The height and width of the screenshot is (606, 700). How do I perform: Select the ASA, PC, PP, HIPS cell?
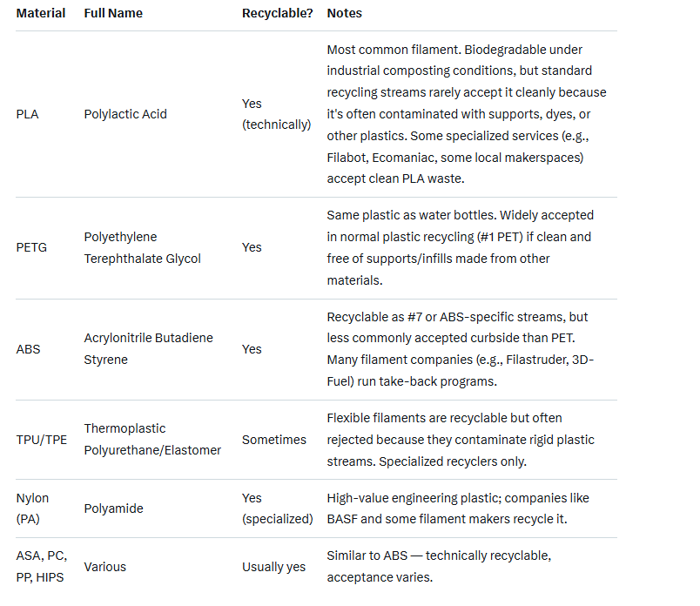[x=41, y=567]
